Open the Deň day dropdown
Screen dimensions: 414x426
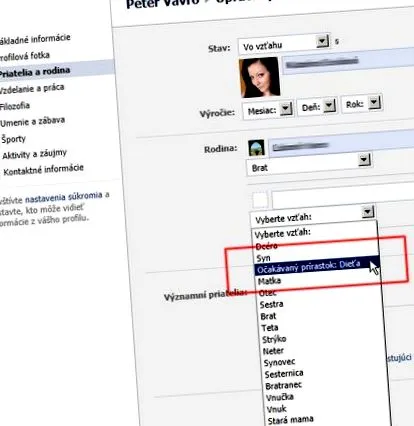coord(317,107)
